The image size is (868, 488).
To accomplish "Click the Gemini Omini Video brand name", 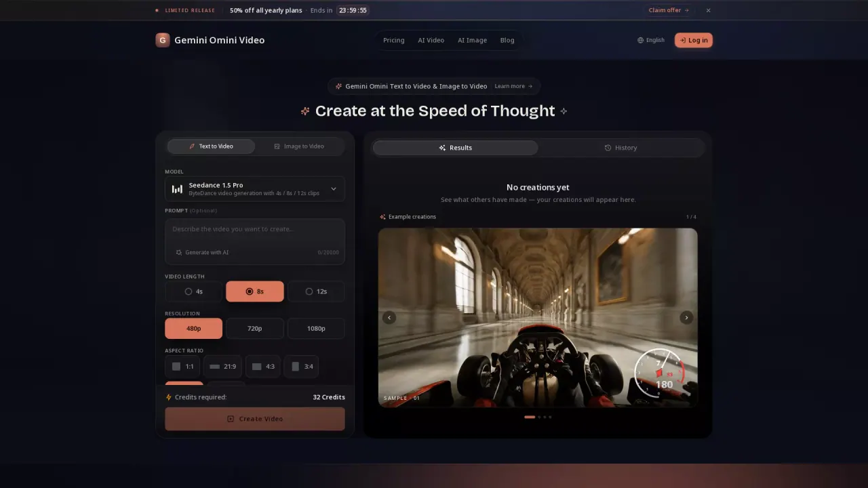I will pyautogui.click(x=219, y=40).
